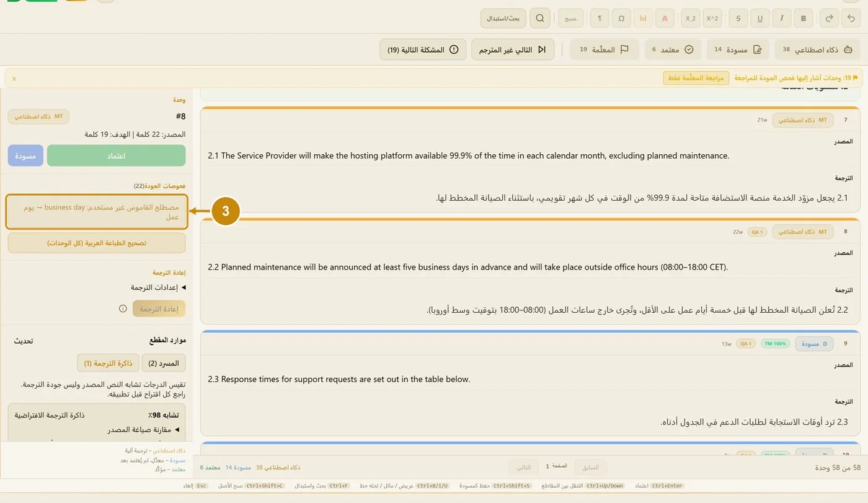Click the redo arrow icon
The image size is (868, 503).
[x=829, y=19]
